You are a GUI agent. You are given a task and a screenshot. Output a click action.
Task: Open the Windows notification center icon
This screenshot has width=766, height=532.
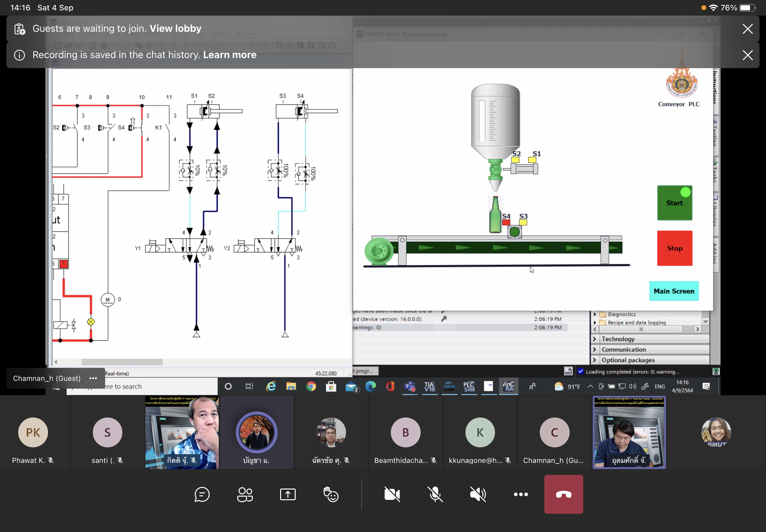pyautogui.click(x=706, y=386)
